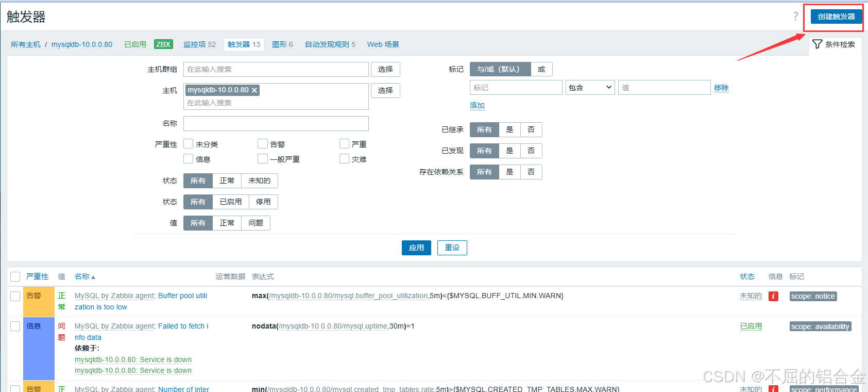Open the 自动发现规则 5 tab
The image size is (868, 392).
click(x=330, y=44)
